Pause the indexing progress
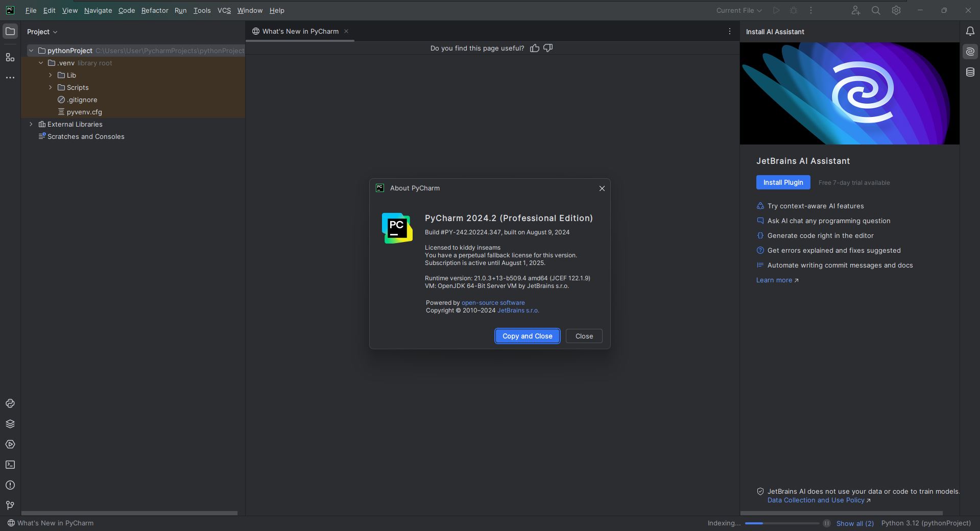This screenshot has width=980, height=531. [x=826, y=523]
